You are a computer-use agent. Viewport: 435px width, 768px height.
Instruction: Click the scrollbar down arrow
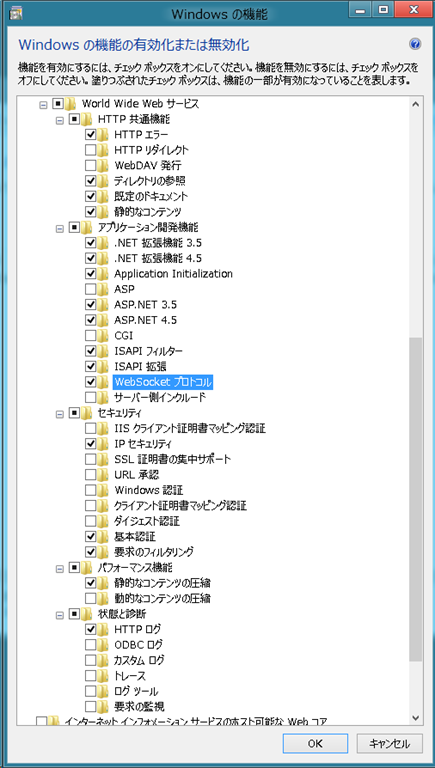pos(415,718)
